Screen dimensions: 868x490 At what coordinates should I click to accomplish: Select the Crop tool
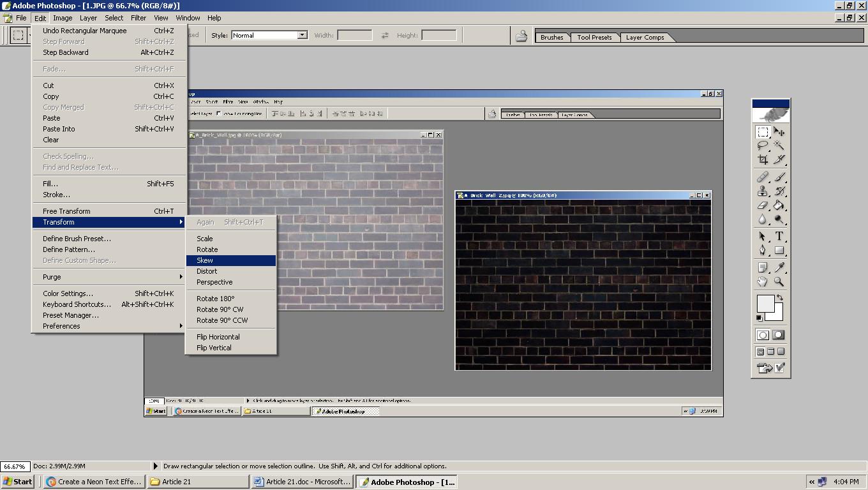point(763,160)
